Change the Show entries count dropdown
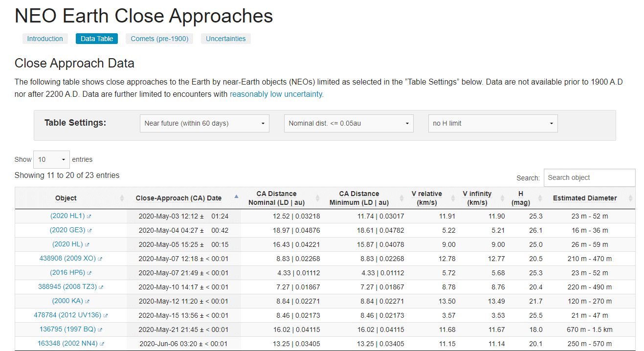This screenshot has height=351, width=644. click(x=51, y=159)
